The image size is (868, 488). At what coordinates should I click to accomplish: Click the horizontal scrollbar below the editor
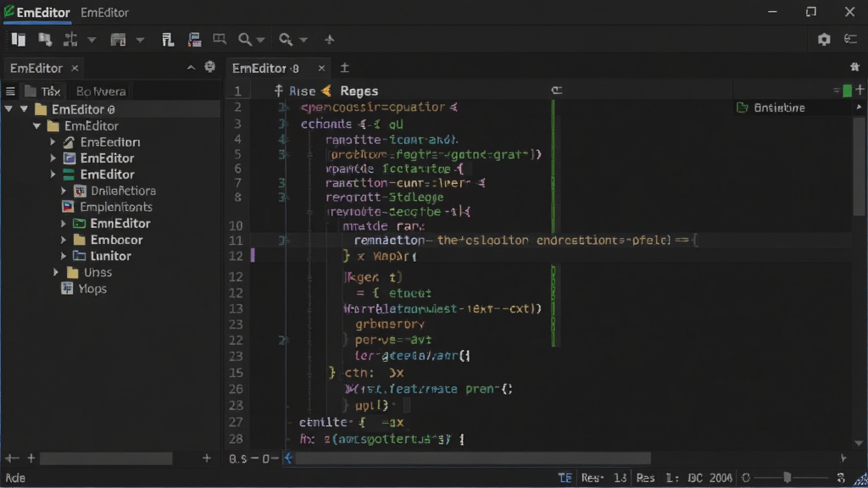pyautogui.click(x=473, y=458)
